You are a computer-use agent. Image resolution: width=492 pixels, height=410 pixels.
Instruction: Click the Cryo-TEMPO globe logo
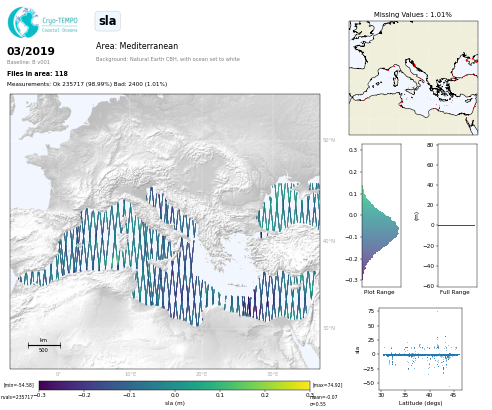point(23,22)
